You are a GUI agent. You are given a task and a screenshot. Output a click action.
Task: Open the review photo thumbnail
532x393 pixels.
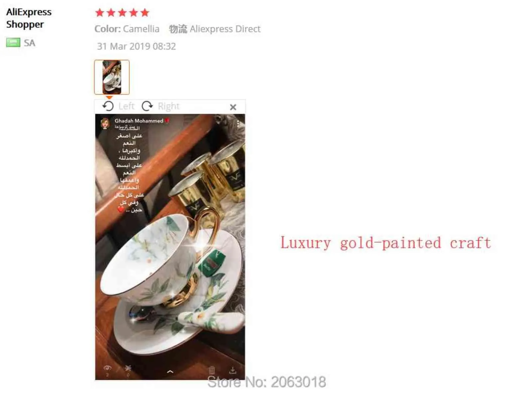click(x=112, y=77)
